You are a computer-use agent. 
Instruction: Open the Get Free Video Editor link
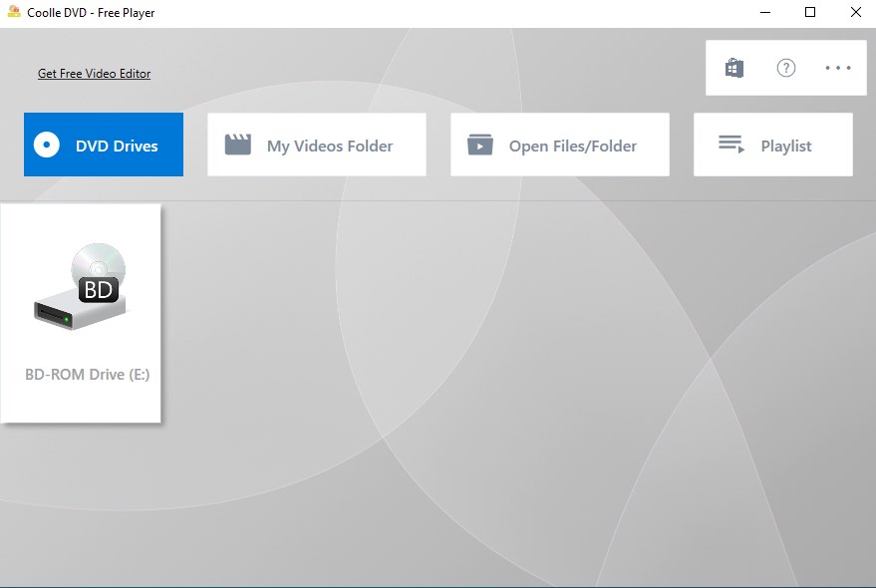tap(94, 73)
